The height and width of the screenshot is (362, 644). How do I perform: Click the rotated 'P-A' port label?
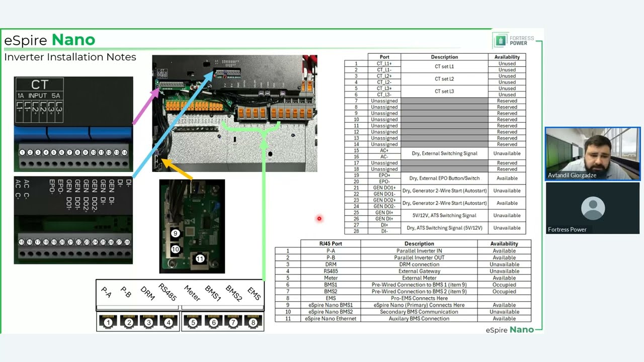(106, 292)
